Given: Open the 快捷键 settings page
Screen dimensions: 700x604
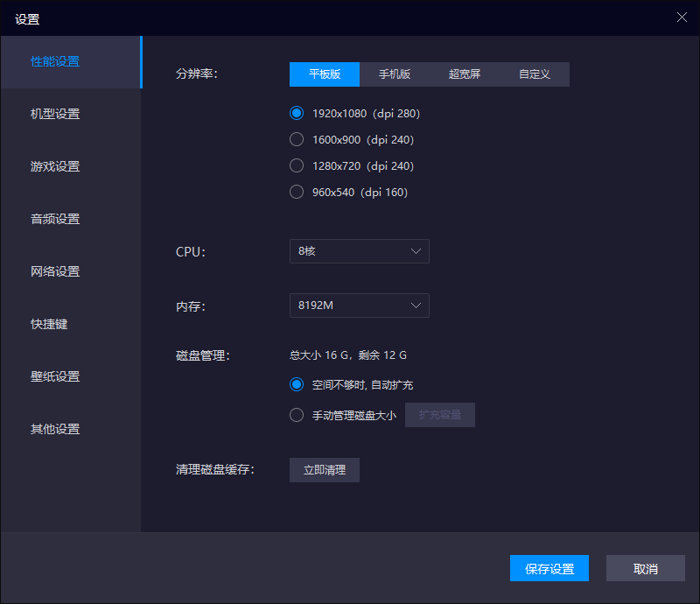Looking at the screenshot, I should 49,324.
